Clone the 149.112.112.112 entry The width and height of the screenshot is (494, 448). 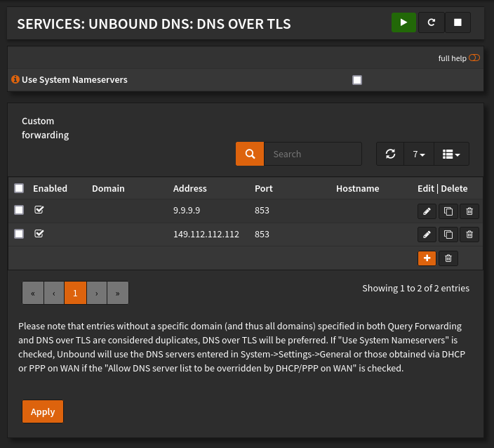[448, 235]
